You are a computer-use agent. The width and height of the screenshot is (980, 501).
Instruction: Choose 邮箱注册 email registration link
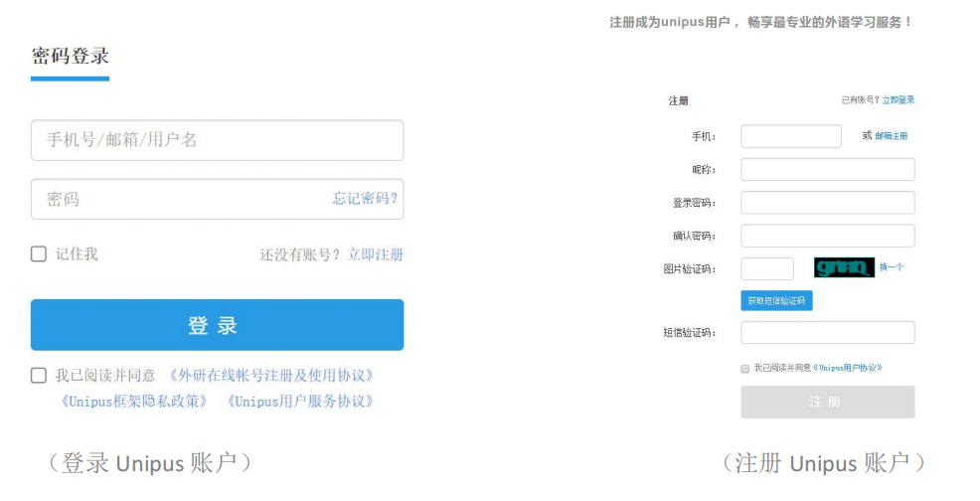click(891, 136)
